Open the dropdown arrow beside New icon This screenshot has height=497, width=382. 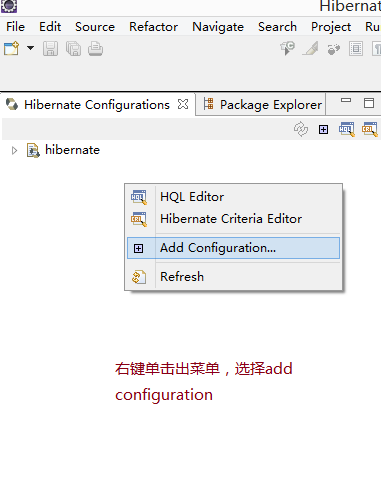[x=30, y=48]
